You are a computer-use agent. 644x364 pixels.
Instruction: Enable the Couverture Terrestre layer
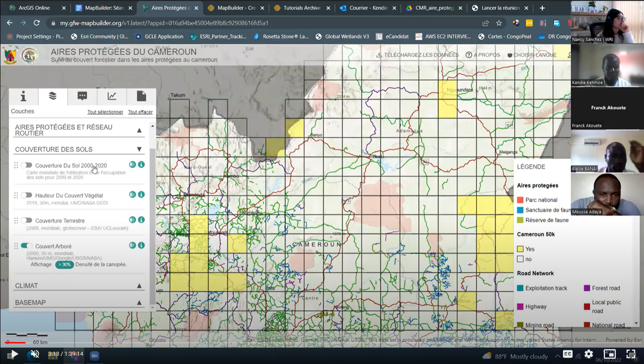[x=26, y=219]
